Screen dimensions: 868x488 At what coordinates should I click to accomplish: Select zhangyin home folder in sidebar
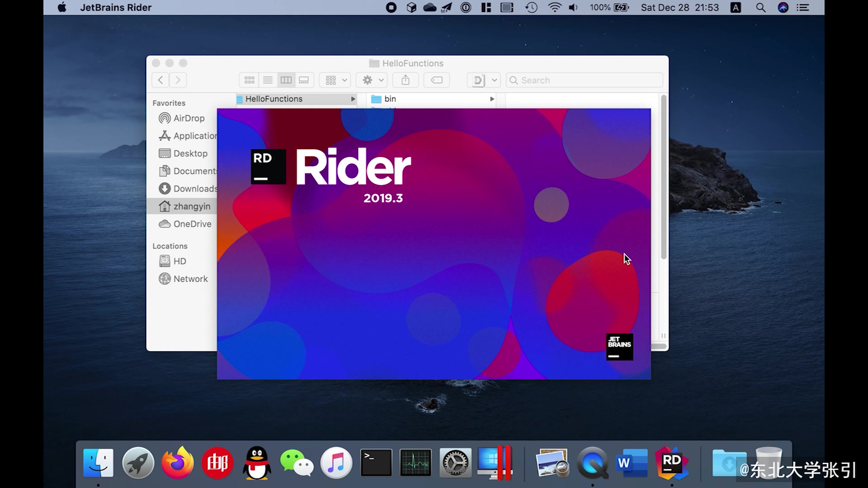tap(182, 206)
